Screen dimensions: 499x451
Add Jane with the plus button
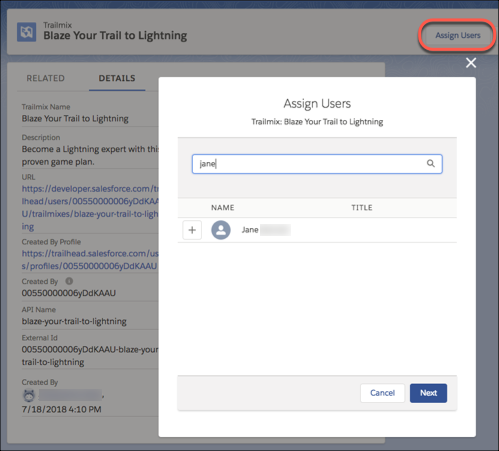192,230
